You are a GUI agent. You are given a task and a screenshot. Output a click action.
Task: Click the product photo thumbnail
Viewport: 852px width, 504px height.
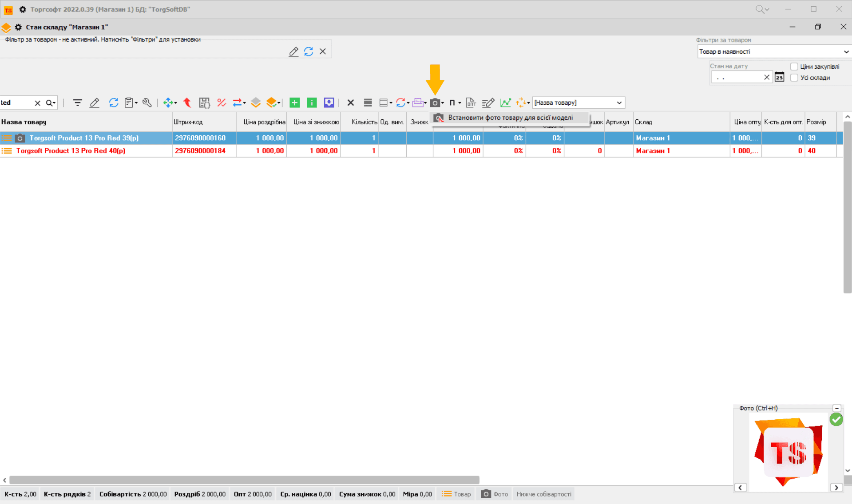coord(789,452)
